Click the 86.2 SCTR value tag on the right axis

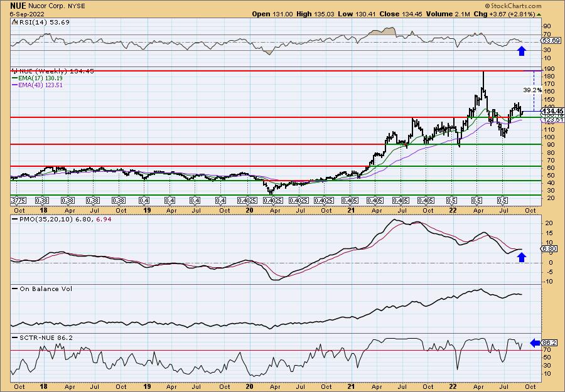550,343
